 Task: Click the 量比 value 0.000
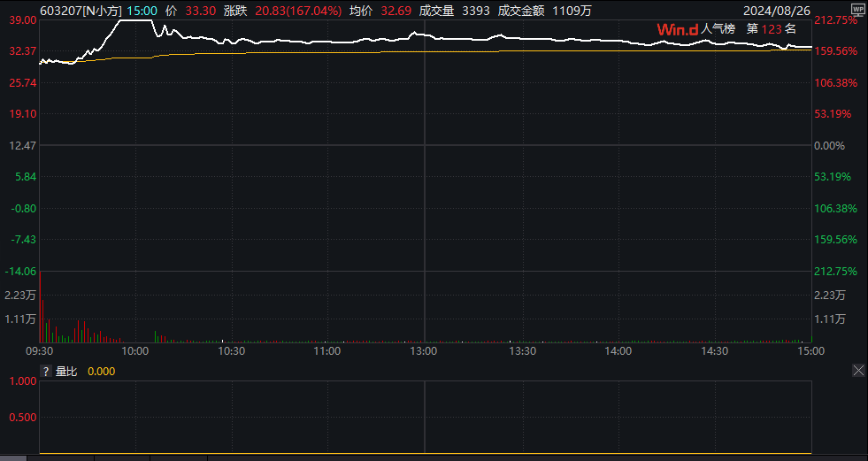101,372
